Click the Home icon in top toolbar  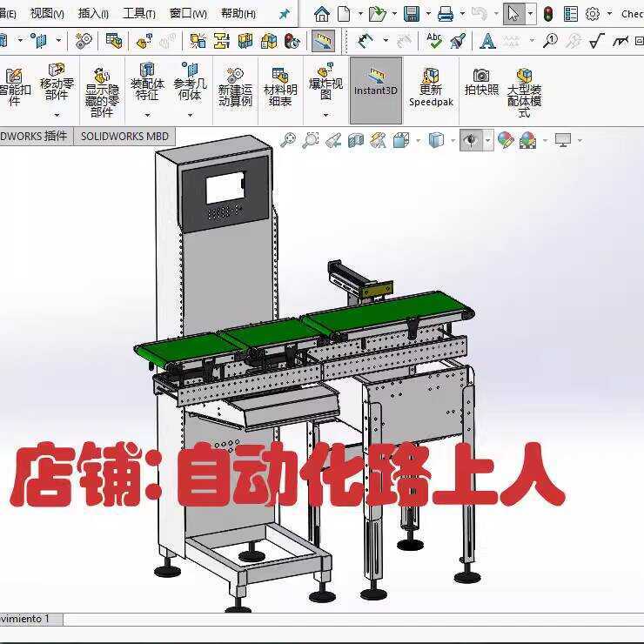[322, 14]
